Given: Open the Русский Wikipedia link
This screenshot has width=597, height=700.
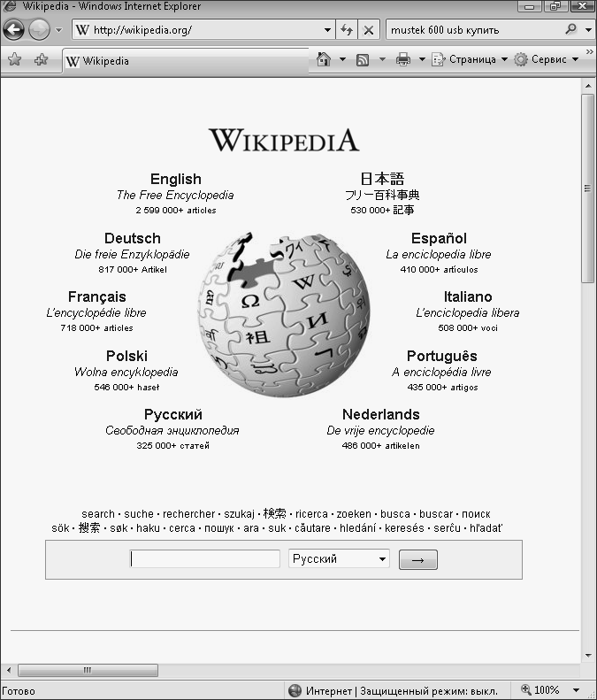Looking at the screenshot, I should coord(173,414).
